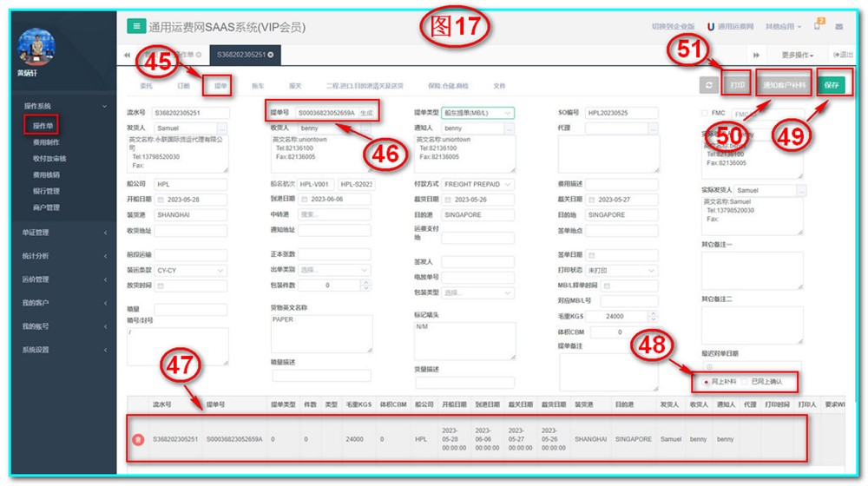
Task: Click the 通知客户补料 button
Action: click(784, 86)
